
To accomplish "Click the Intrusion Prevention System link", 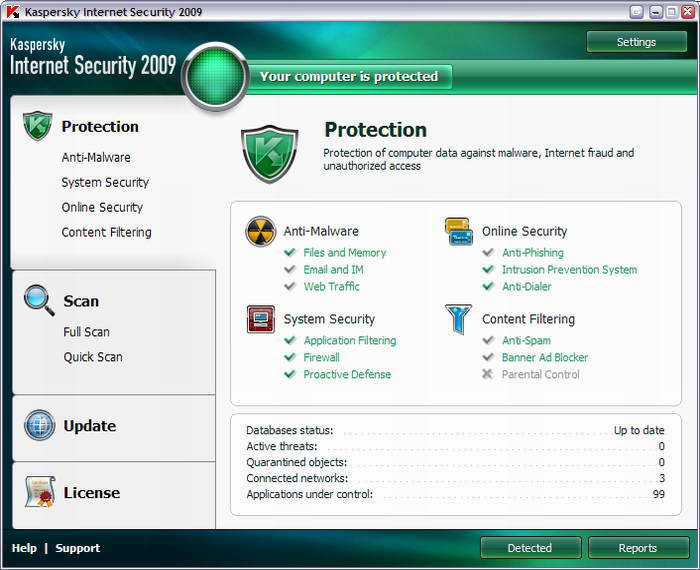I will pos(570,270).
